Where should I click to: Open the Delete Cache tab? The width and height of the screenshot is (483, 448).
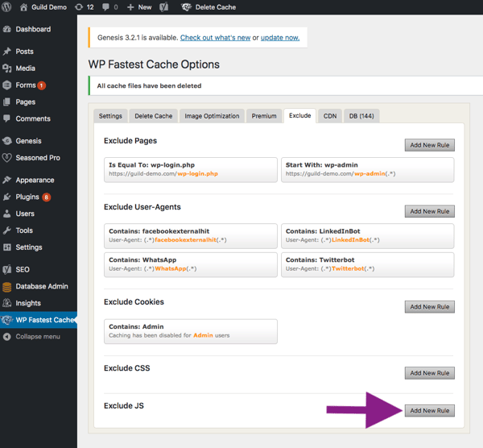pos(154,116)
